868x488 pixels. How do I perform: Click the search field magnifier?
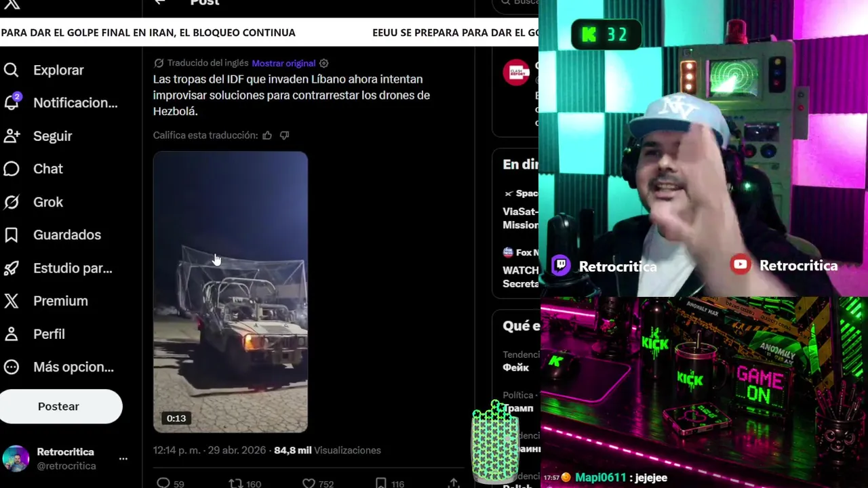point(505,3)
